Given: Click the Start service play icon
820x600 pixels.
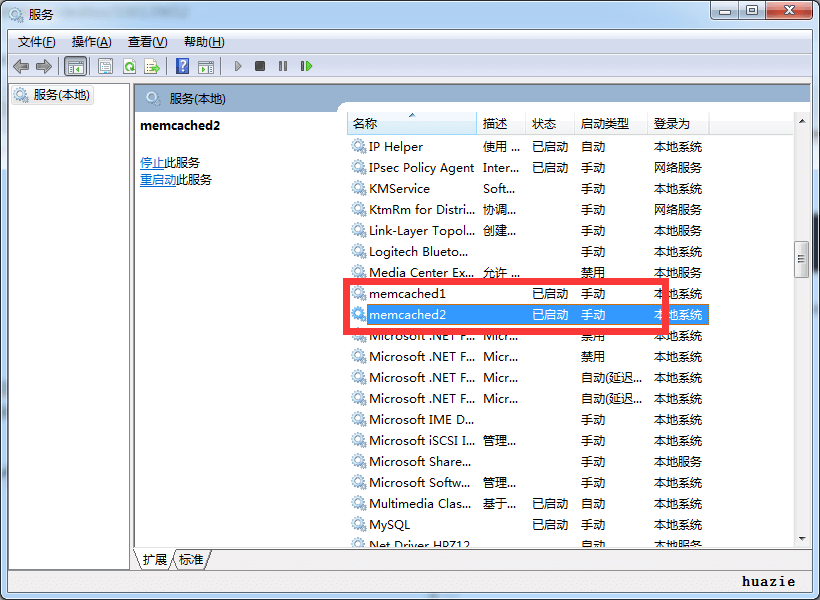Looking at the screenshot, I should click(x=238, y=66).
